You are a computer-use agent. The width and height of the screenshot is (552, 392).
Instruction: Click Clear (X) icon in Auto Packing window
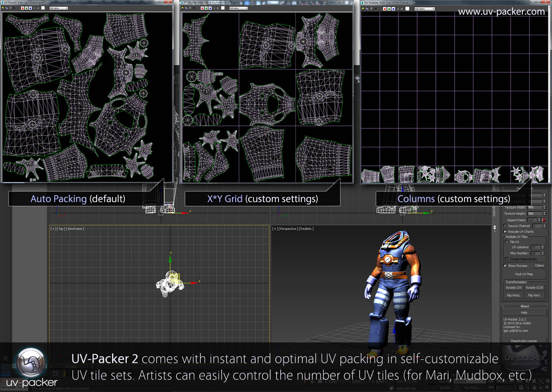click(14, 8)
